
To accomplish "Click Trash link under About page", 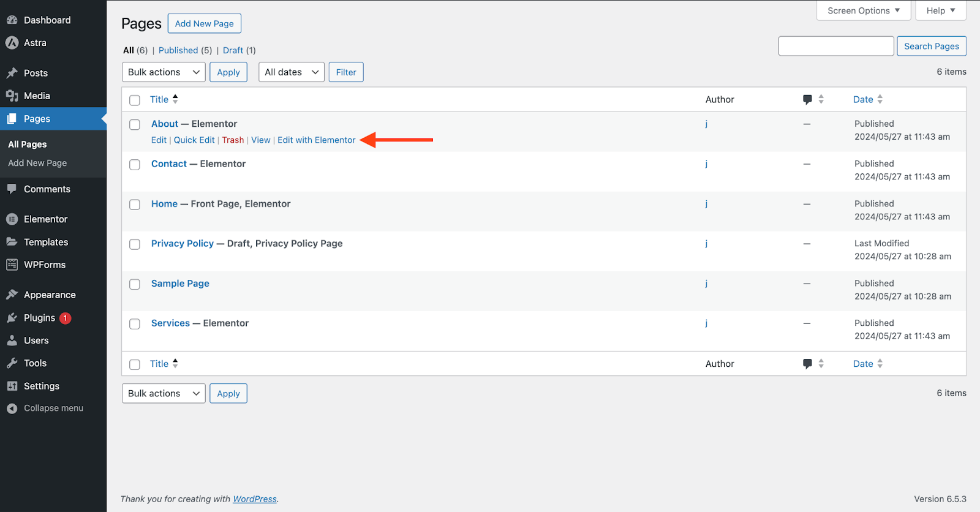I will tap(233, 140).
